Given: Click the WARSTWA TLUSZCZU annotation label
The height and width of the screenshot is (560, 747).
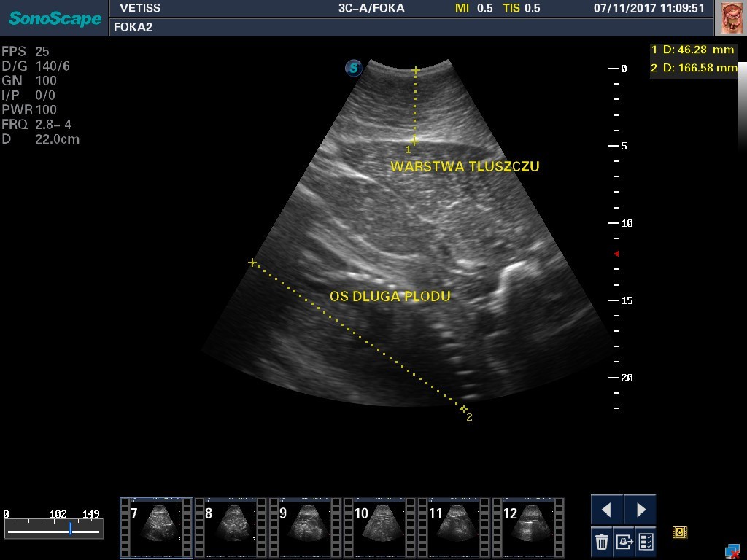Looking at the screenshot, I should [465, 167].
